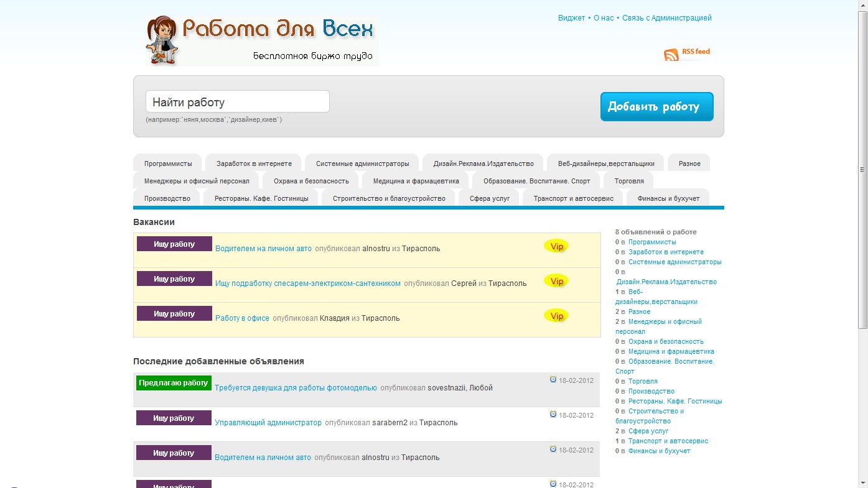Image resolution: width=868 pixels, height=488 pixels.
Task: Click the Работа для Всех site logo
Action: click(262, 40)
